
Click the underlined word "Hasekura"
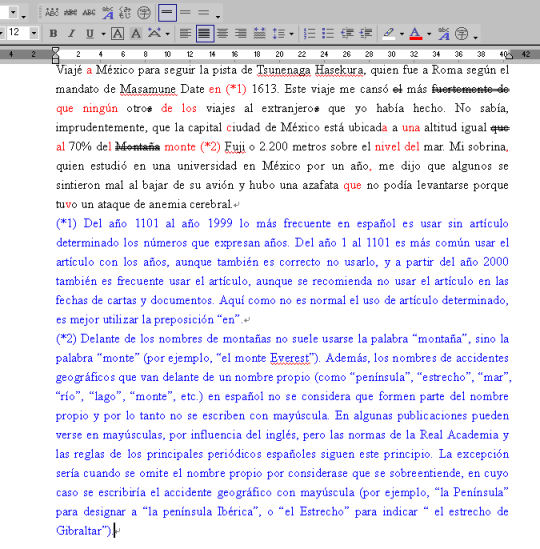coord(339,70)
